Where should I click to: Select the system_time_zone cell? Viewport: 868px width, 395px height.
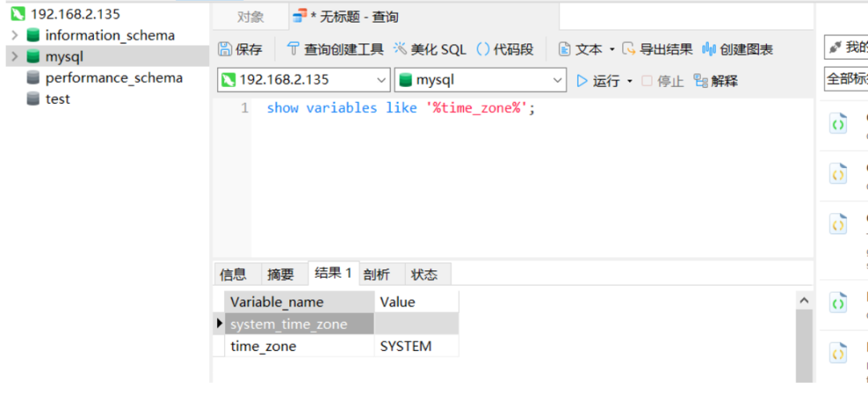300,324
